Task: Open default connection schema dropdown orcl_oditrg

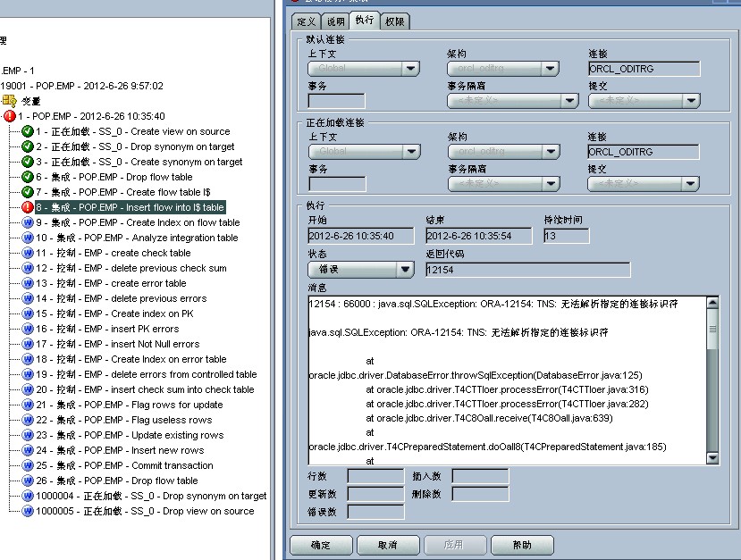Action: (x=503, y=69)
